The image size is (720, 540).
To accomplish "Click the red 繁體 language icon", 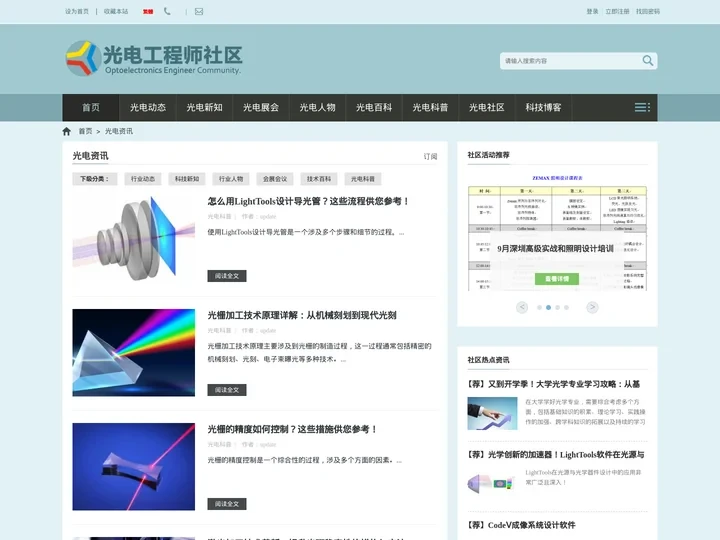I will coord(148,11).
